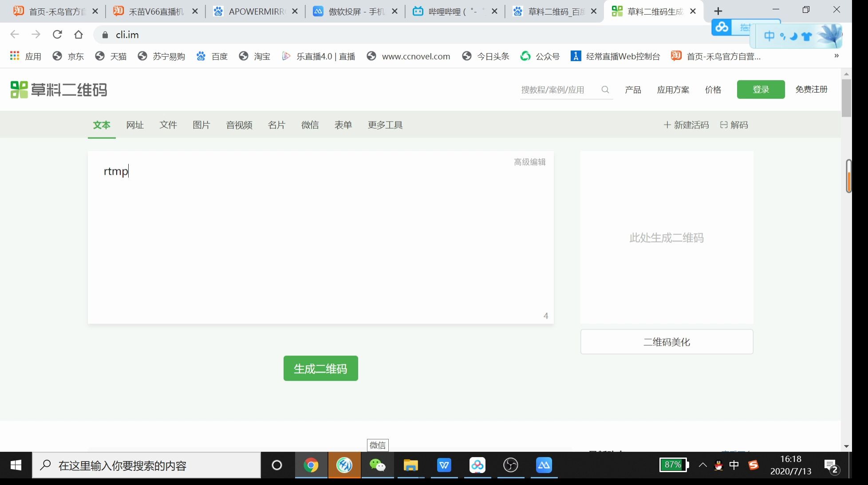Viewport: 868px width, 485px height.
Task: Select the 音视频 QR type tab
Action: tap(239, 125)
